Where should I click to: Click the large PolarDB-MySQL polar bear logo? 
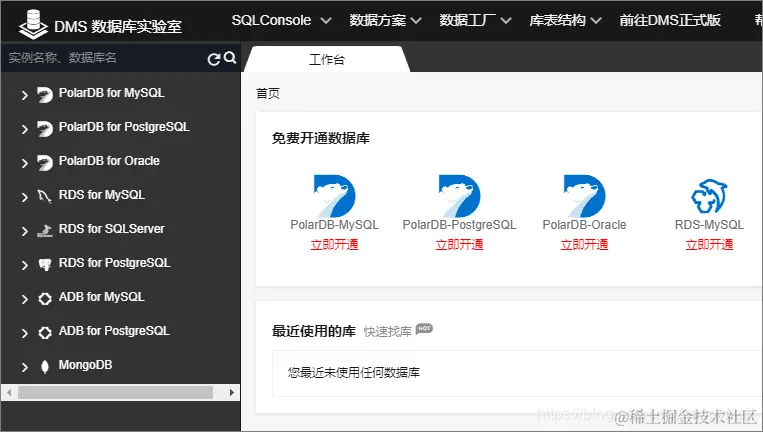(334, 196)
